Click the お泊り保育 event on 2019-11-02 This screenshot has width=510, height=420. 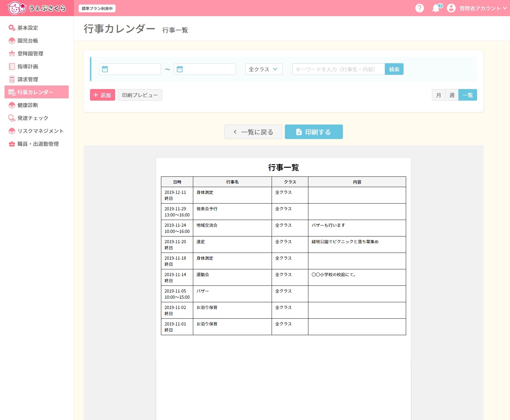pyautogui.click(x=207, y=307)
